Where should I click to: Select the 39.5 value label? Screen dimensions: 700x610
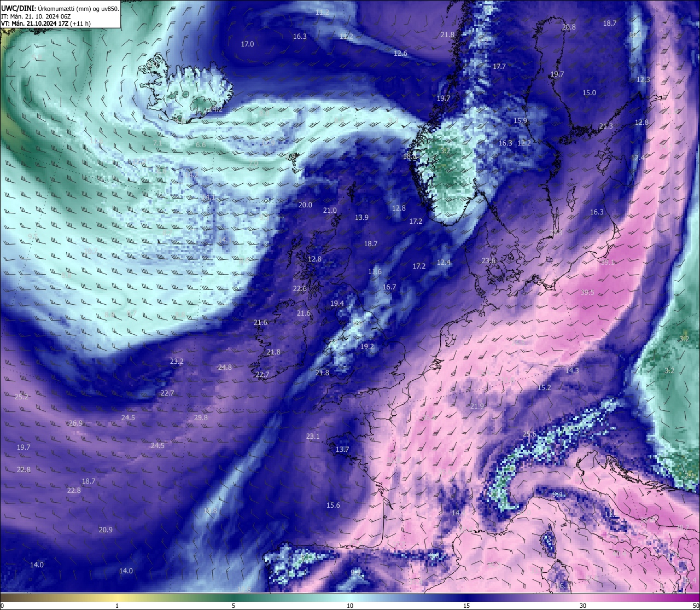click(587, 292)
